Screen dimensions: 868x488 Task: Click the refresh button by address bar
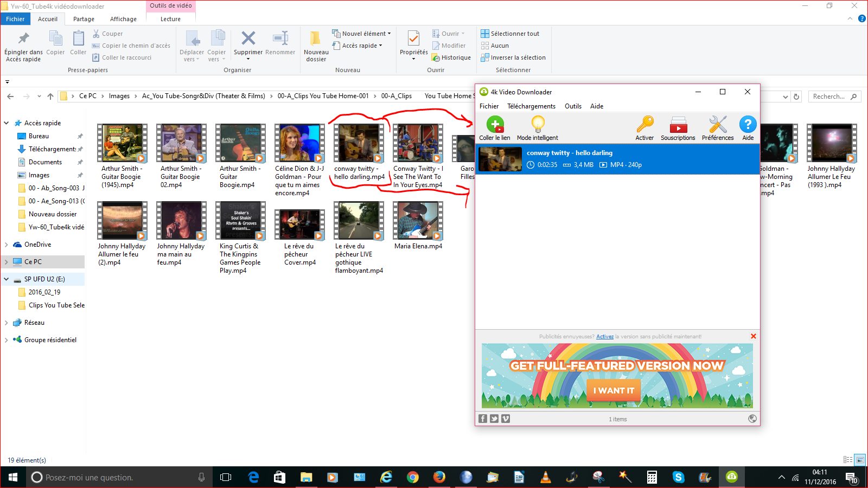tap(796, 97)
